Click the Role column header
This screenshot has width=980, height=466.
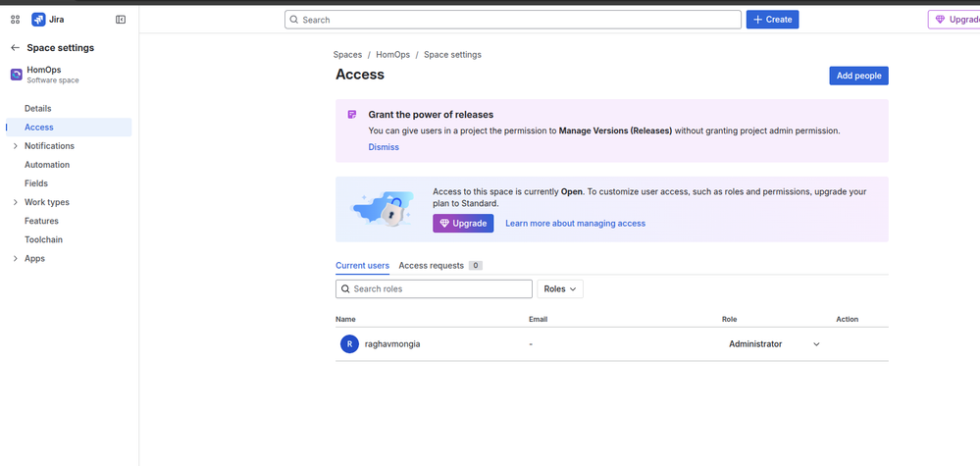click(x=730, y=319)
